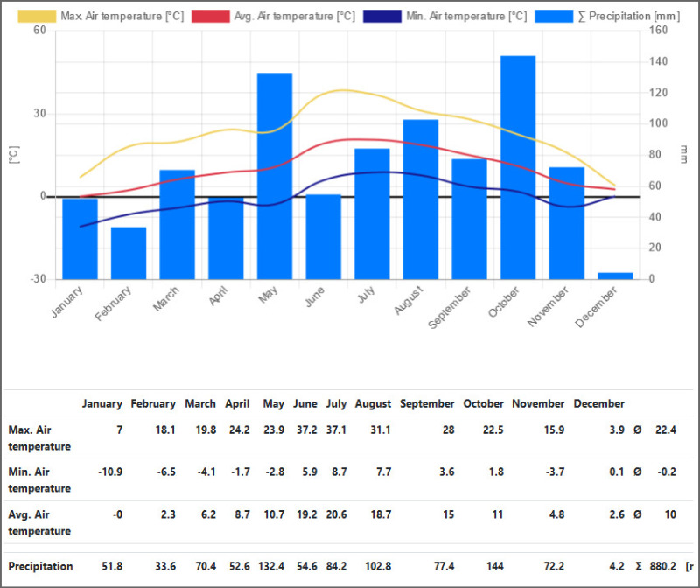Select the Precipitation row label in table
The width and height of the screenshot is (700, 588).
click(x=40, y=567)
